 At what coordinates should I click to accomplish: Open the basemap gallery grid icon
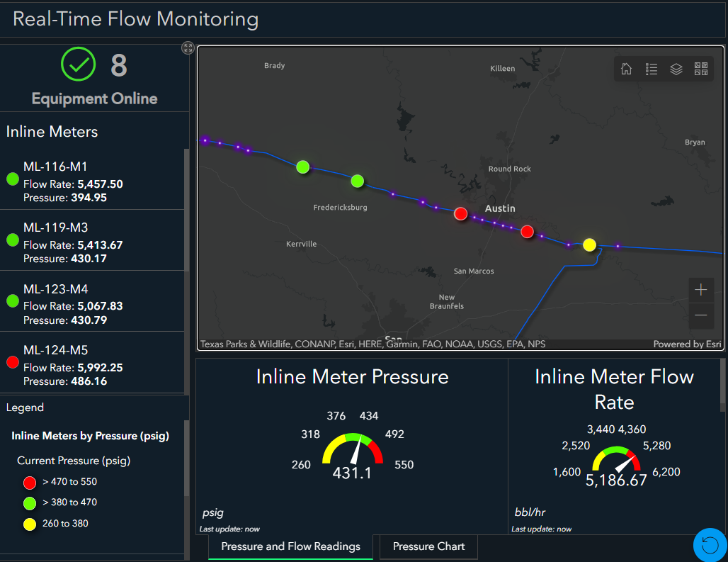pyautogui.click(x=701, y=69)
